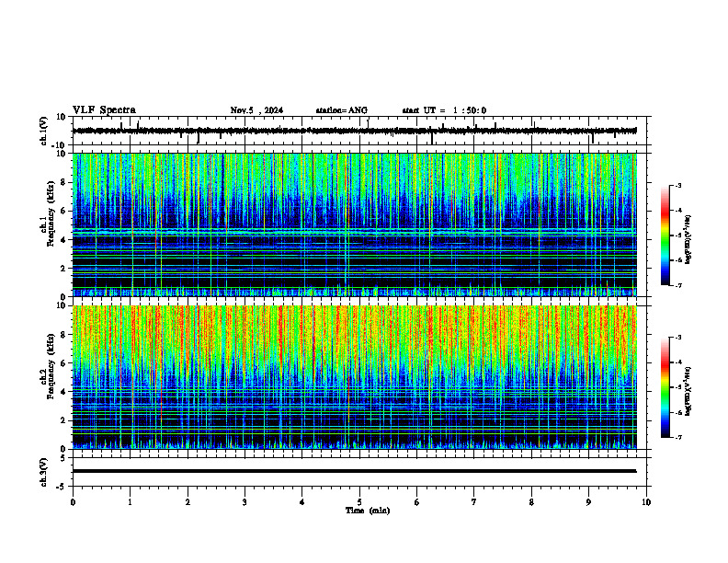Image resolution: width=728 pixels, height=563 pixels.
Task: Click the ch.2 spectrogram panel
Action: (x=354, y=377)
